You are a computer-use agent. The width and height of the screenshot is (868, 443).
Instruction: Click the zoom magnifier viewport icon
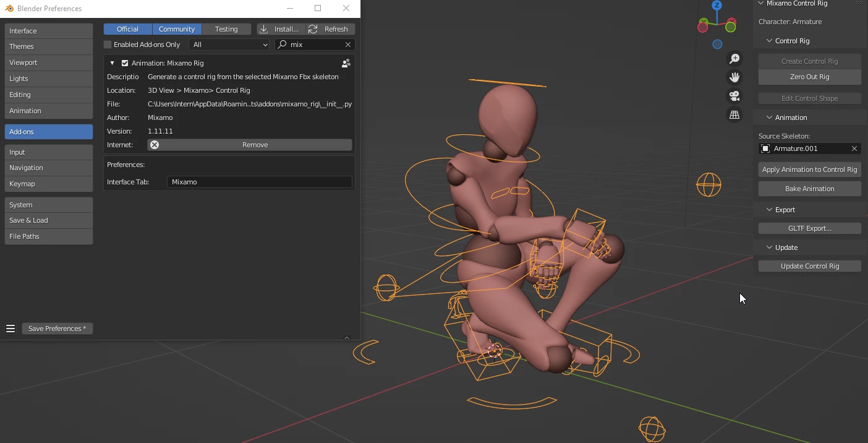(734, 59)
